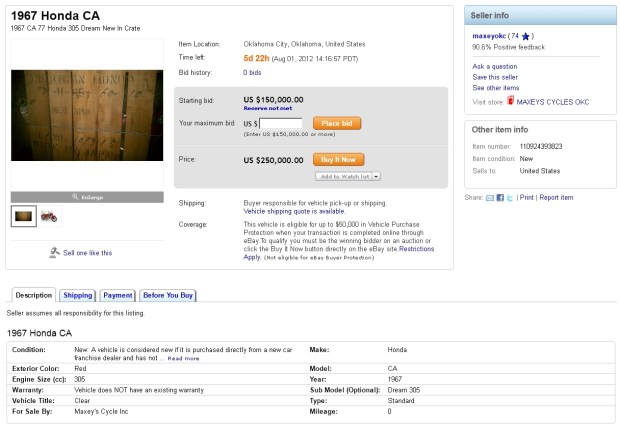Viewport: 620px width, 427px height.
Task: Click the Place bid button
Action: pos(329,123)
